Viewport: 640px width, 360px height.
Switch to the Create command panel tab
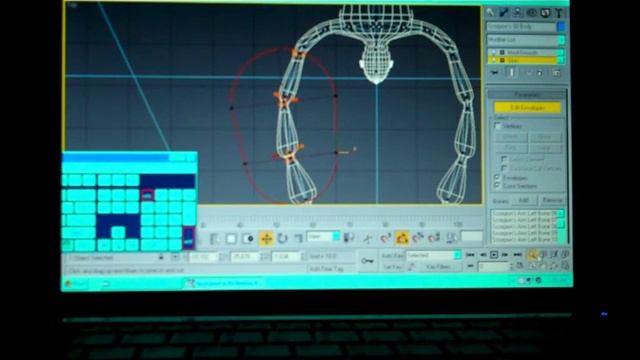point(490,13)
